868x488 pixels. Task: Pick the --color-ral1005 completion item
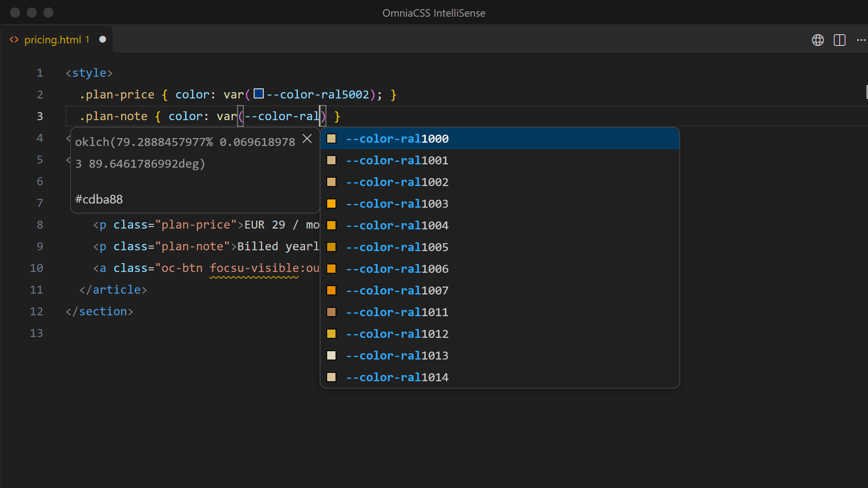(500, 247)
